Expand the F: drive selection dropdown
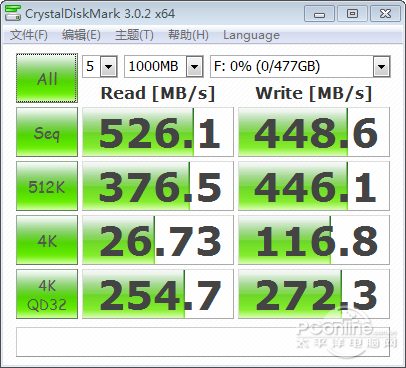Image resolution: width=406 pixels, height=368 pixels. (x=381, y=66)
